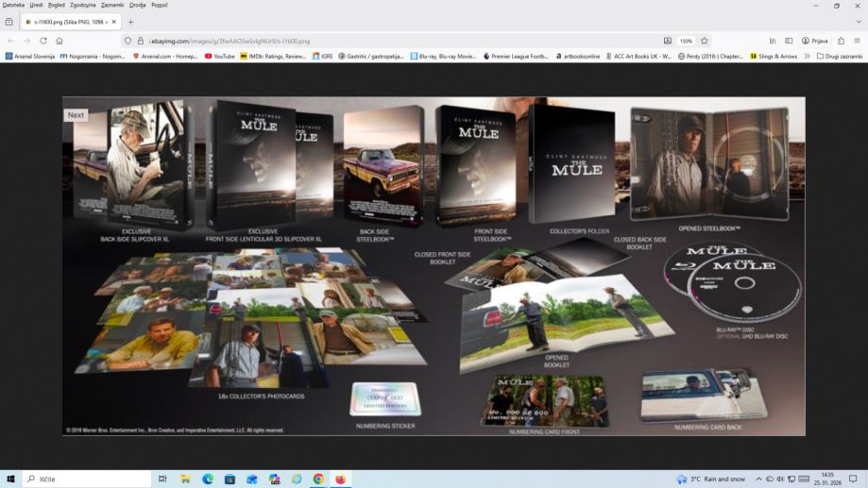Open the IGRE bookmark
This screenshot has width=868, height=488.
click(x=323, y=57)
